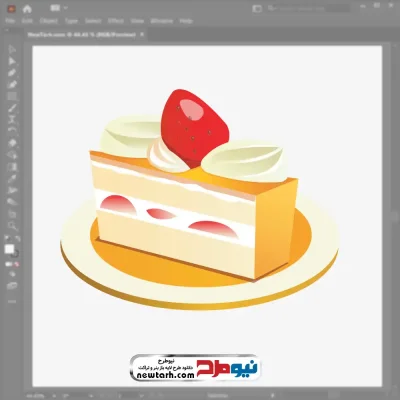Select the Zoom magnifier tool
The height and width of the screenshot is (400, 400).
point(12,226)
